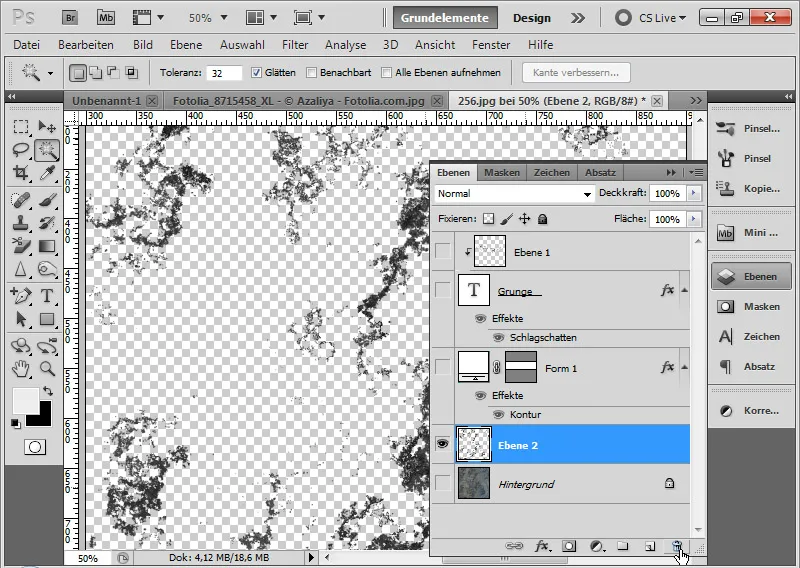Screen dimensions: 800x568
Task: Select the Magic Wand tool
Action: click(x=47, y=150)
